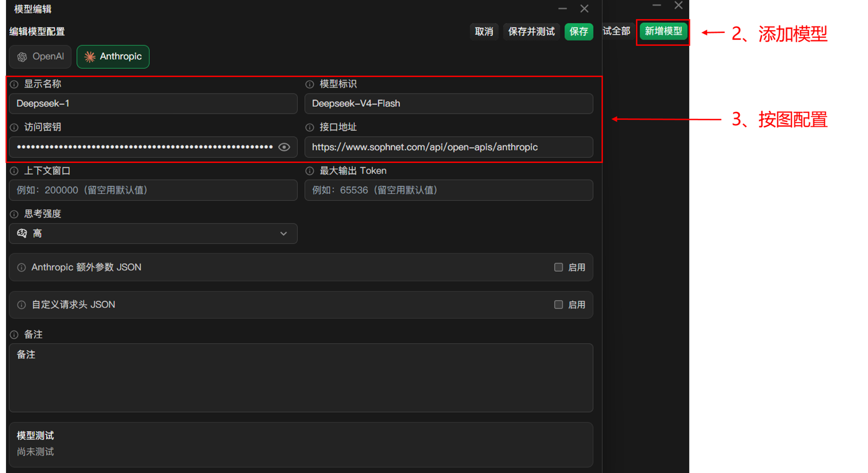Click the 保存并测试 button
This screenshot has height=473, width=868.
click(x=531, y=32)
